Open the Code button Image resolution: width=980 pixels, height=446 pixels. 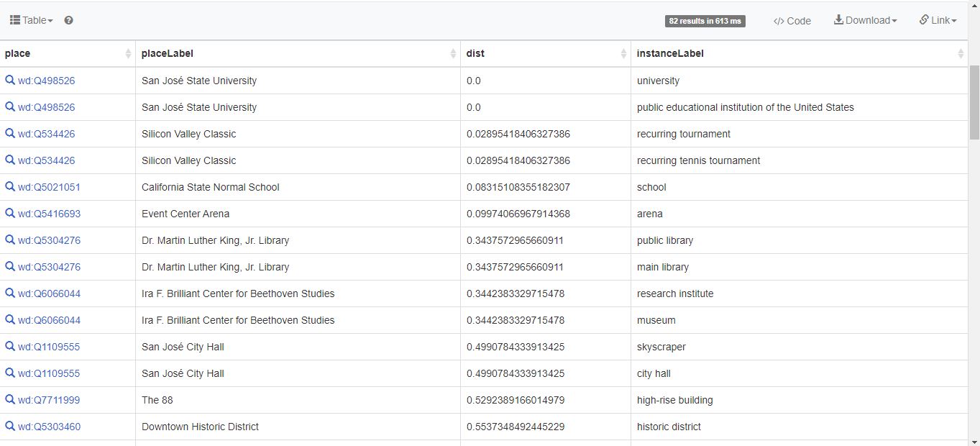click(x=792, y=21)
